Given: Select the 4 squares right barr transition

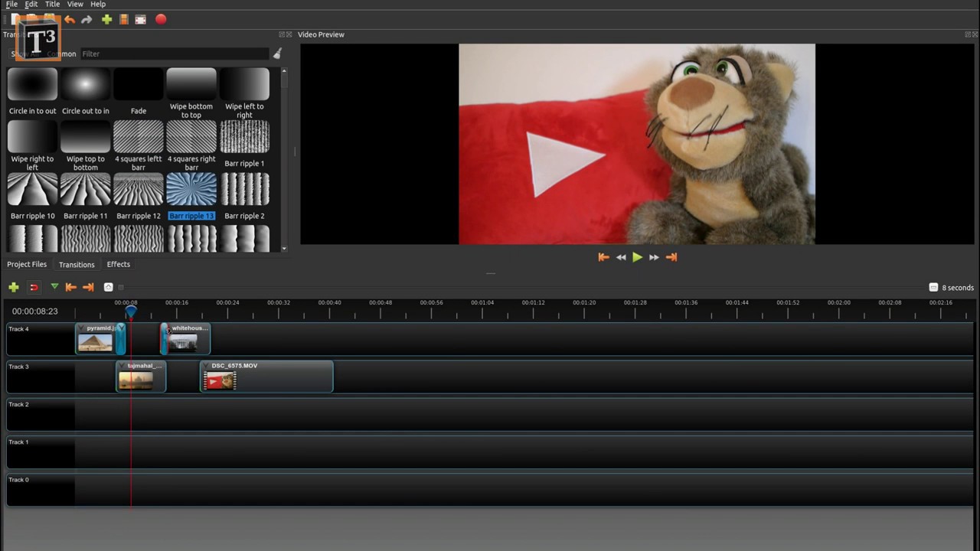Looking at the screenshot, I should (x=191, y=145).
